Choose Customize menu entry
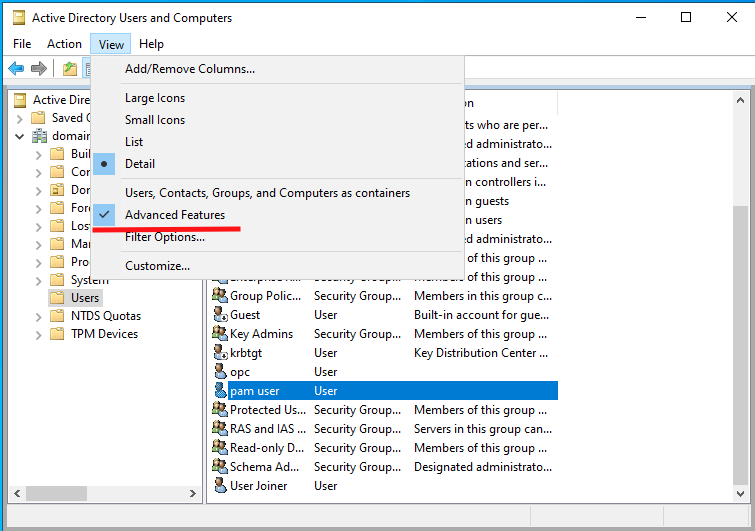 [277, 266]
